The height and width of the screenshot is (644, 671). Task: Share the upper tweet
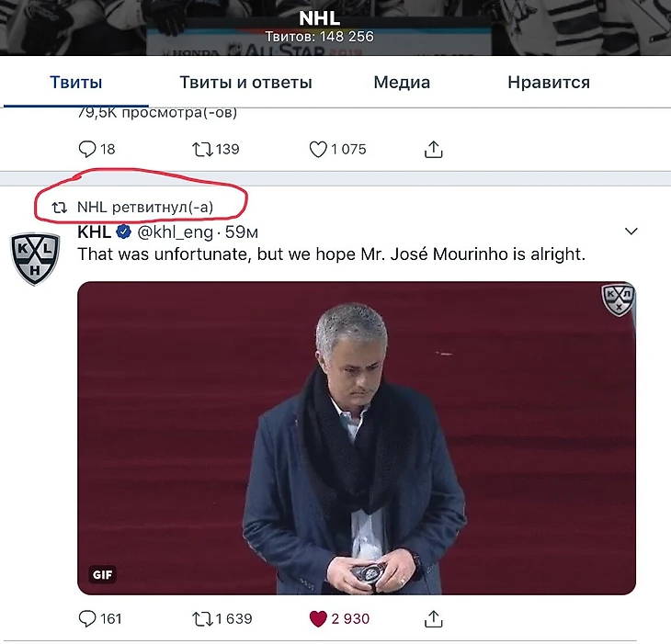[x=434, y=148]
